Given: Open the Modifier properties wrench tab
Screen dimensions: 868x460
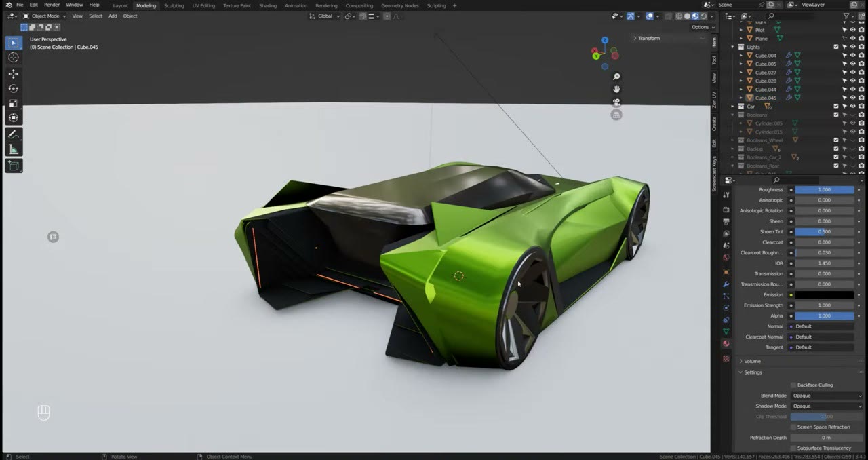Looking at the screenshot, I should [x=726, y=284].
